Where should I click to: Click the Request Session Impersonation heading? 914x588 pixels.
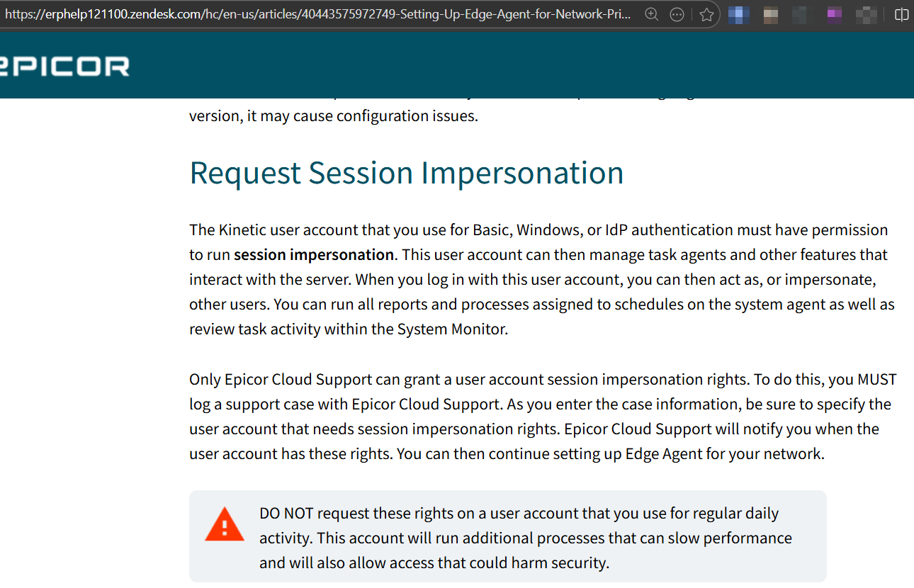[x=406, y=174]
